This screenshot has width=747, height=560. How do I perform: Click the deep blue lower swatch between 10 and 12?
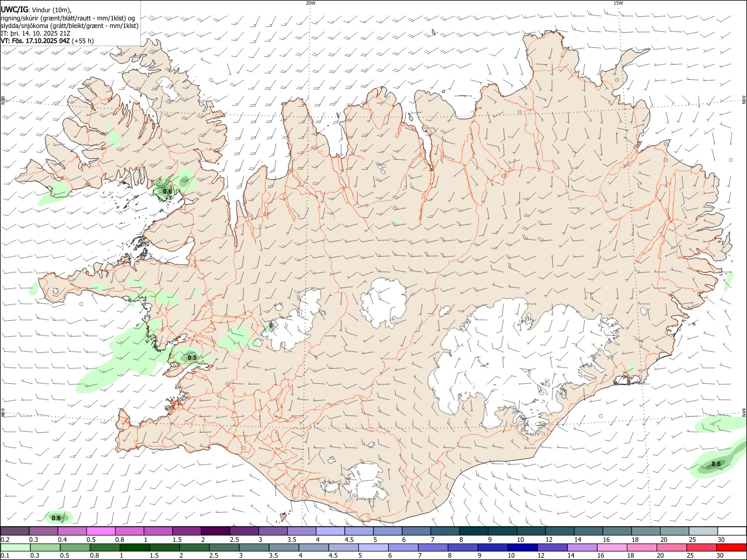click(522, 548)
